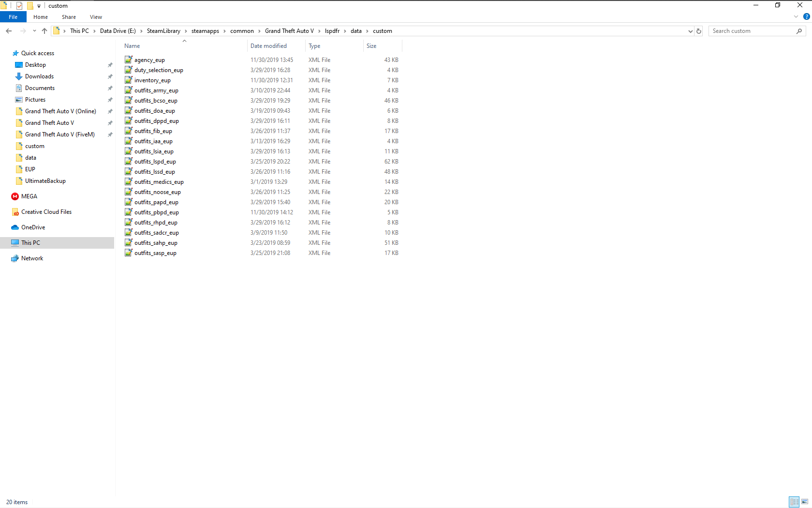Go up one folder level arrow
Viewport: 812px width, 508px height.
point(44,31)
